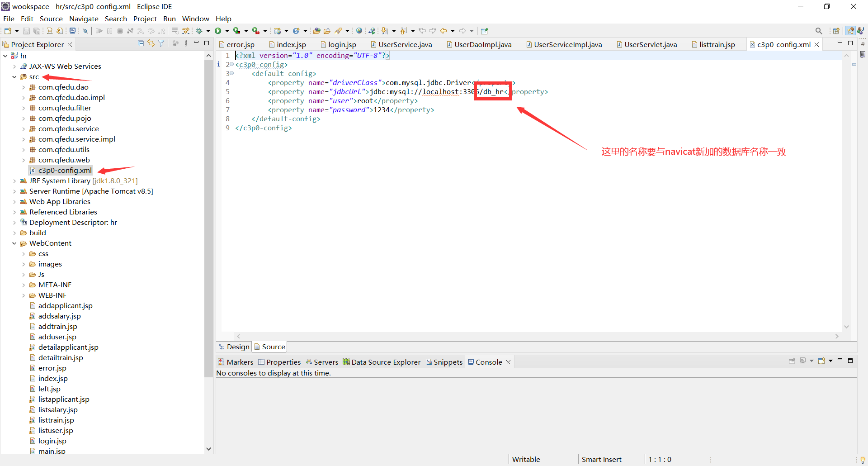Click the Next Annotation icon

(384, 31)
